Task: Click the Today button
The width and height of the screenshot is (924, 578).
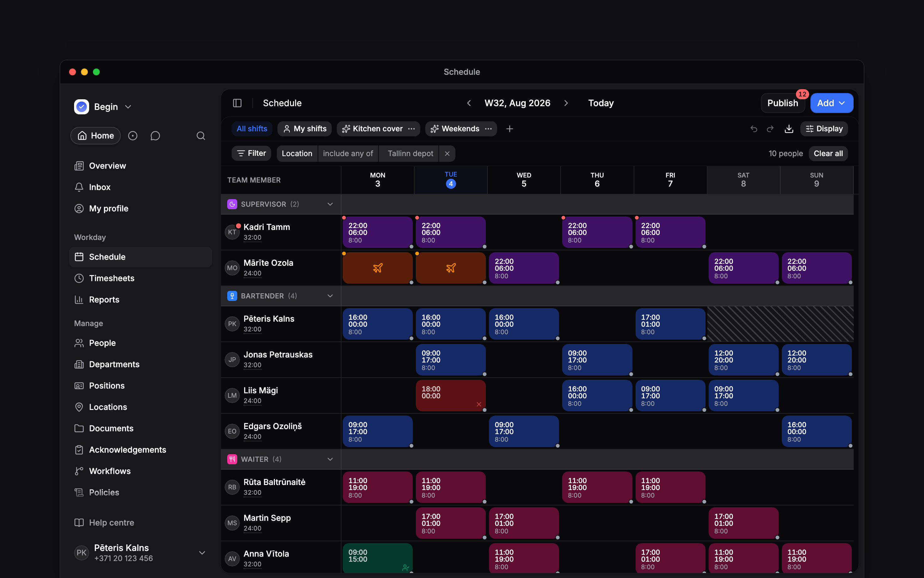Action: 601,103
